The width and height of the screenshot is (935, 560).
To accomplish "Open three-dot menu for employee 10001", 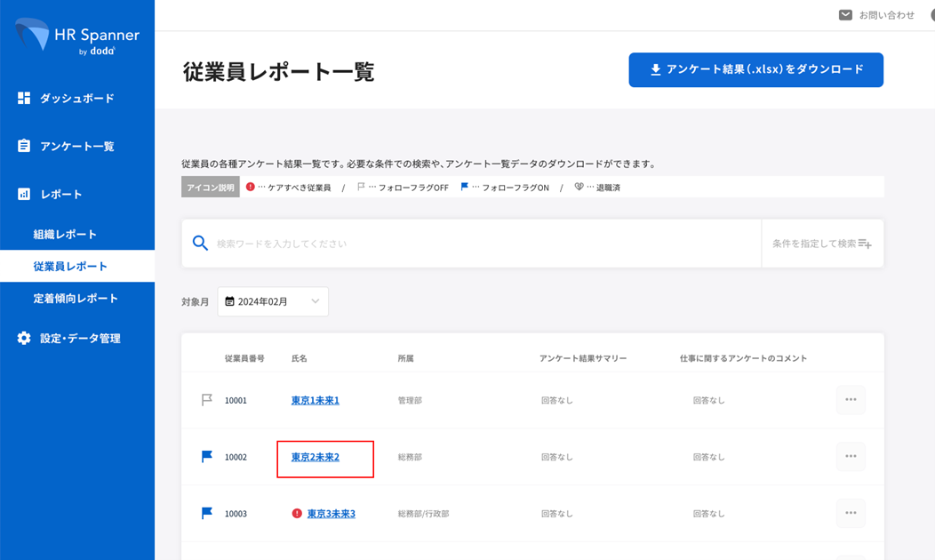I will (850, 400).
